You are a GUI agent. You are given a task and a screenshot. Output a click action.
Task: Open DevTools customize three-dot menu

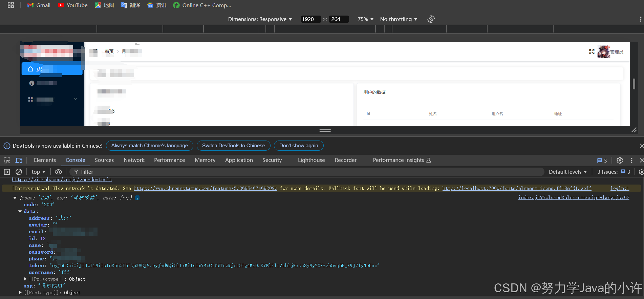click(631, 161)
